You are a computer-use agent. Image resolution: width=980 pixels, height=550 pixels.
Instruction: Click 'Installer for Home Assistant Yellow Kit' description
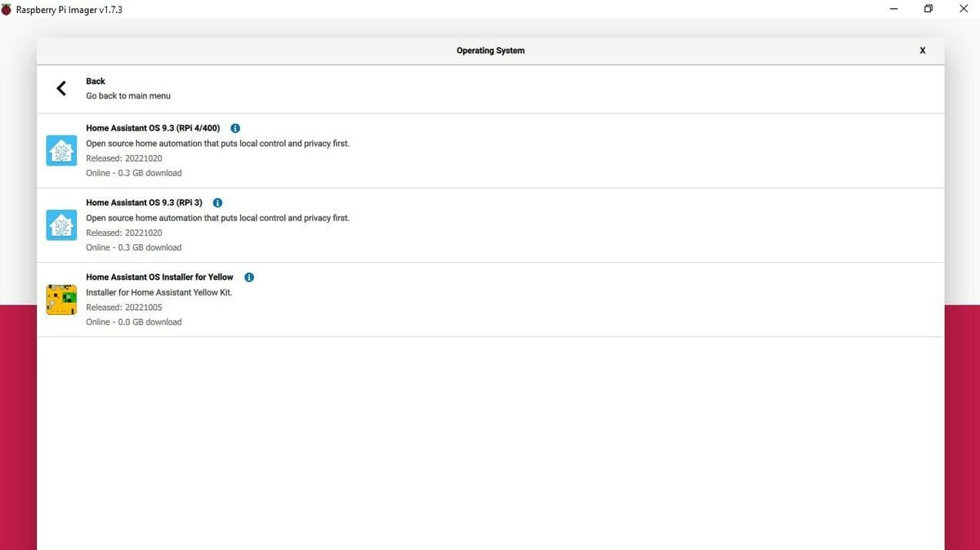[x=158, y=292]
